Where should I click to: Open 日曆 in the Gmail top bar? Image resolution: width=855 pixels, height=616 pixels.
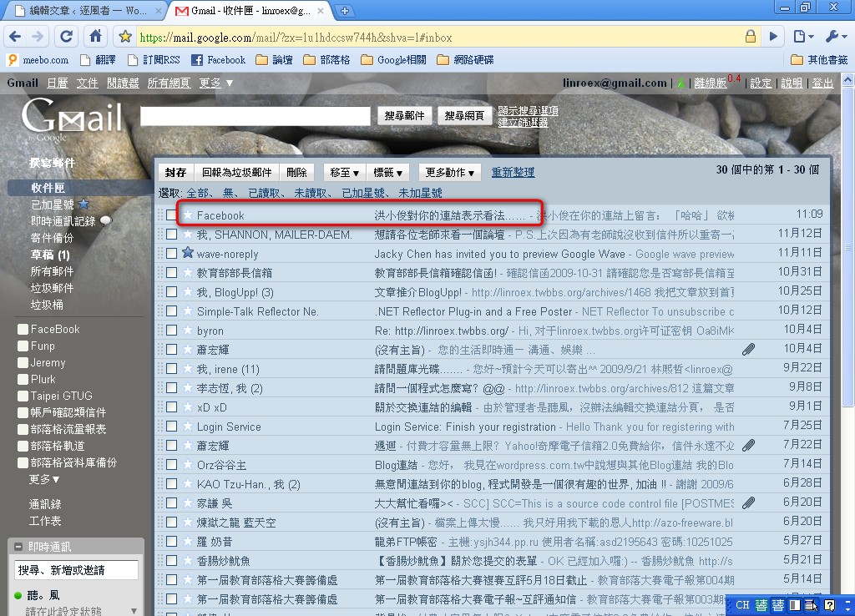pos(58,83)
